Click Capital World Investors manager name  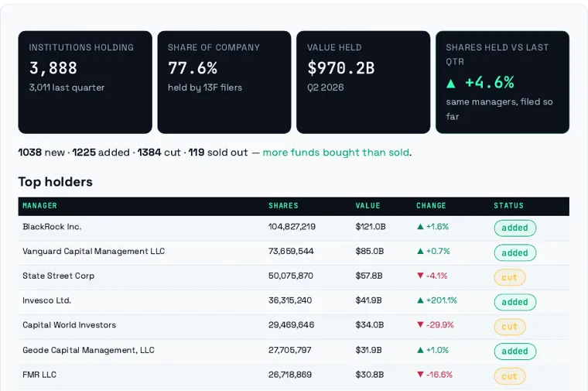pos(70,325)
